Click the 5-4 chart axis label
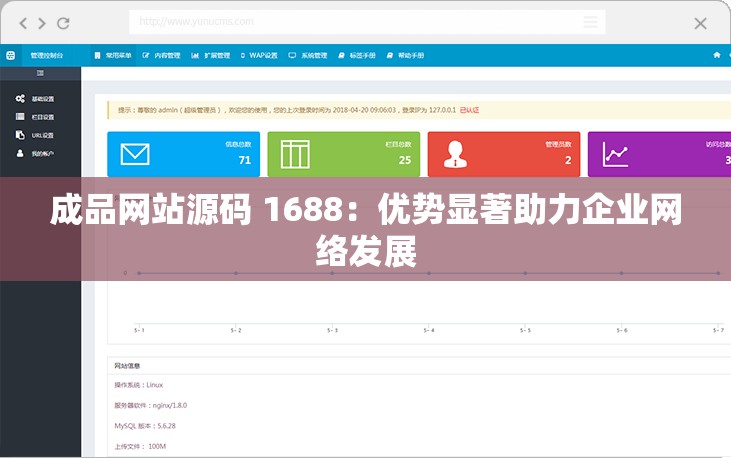The height and width of the screenshot is (458, 731). point(429,330)
